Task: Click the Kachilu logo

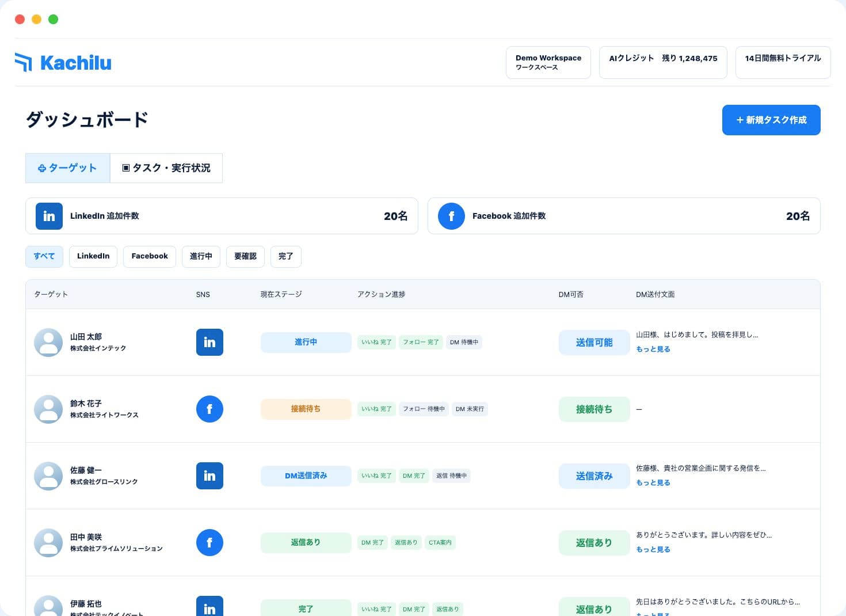Action: point(63,62)
